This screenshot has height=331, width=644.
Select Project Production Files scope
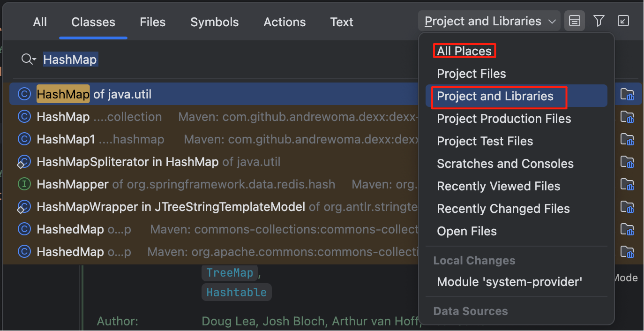[504, 119]
